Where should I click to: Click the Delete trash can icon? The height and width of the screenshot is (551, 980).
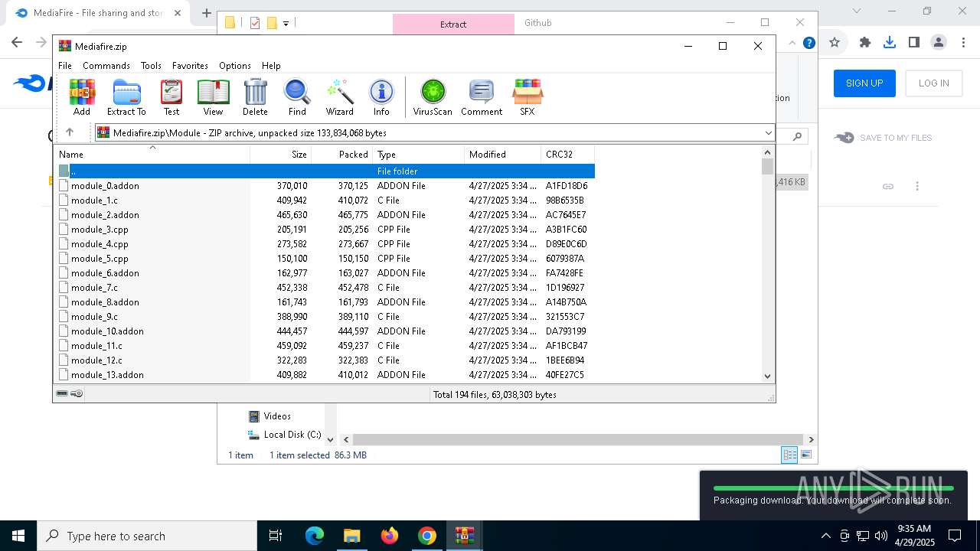tap(255, 97)
